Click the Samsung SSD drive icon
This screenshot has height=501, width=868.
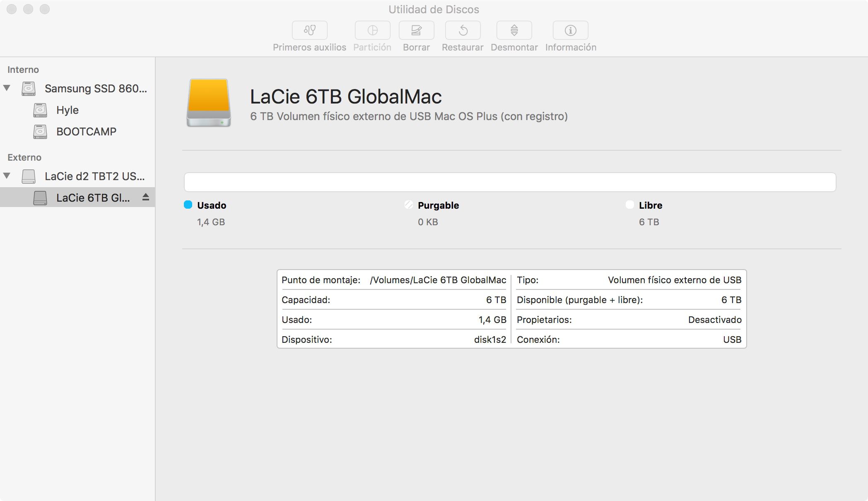point(29,89)
